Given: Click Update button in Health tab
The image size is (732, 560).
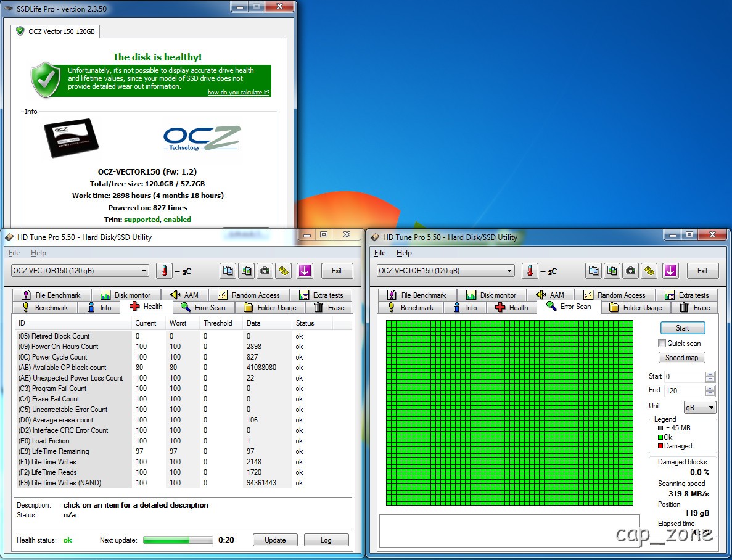Looking at the screenshot, I should tap(275, 540).
